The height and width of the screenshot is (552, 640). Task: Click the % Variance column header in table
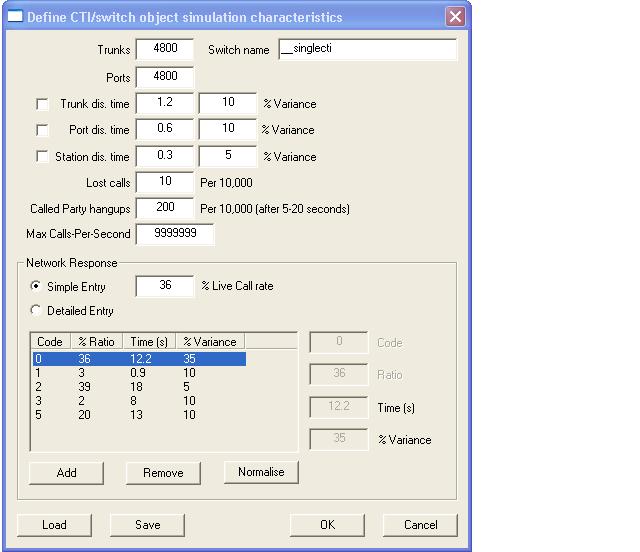tap(210, 341)
